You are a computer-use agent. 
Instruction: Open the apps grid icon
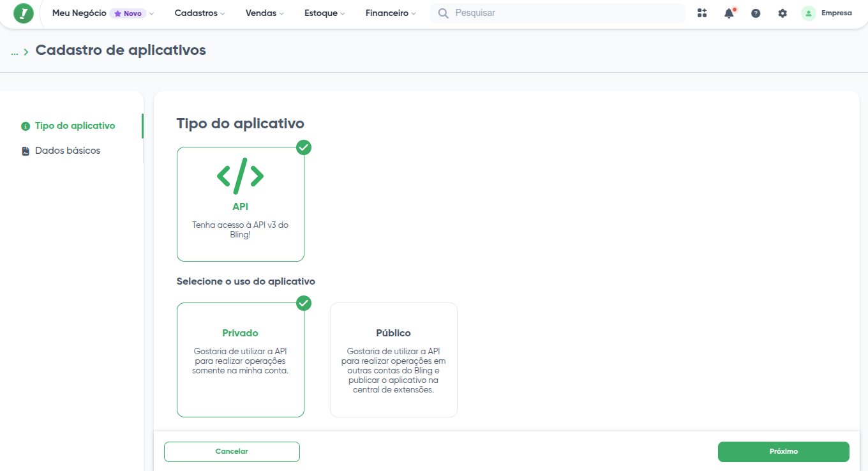point(702,13)
